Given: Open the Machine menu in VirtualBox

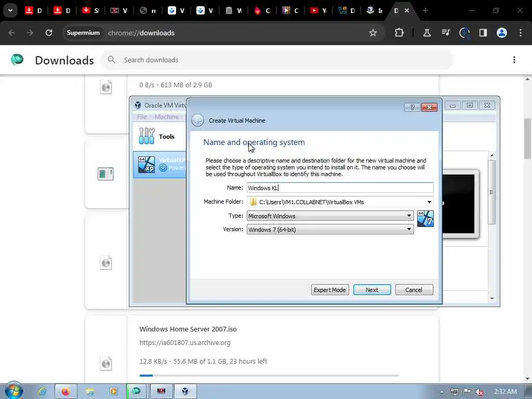Looking at the screenshot, I should (167, 117).
